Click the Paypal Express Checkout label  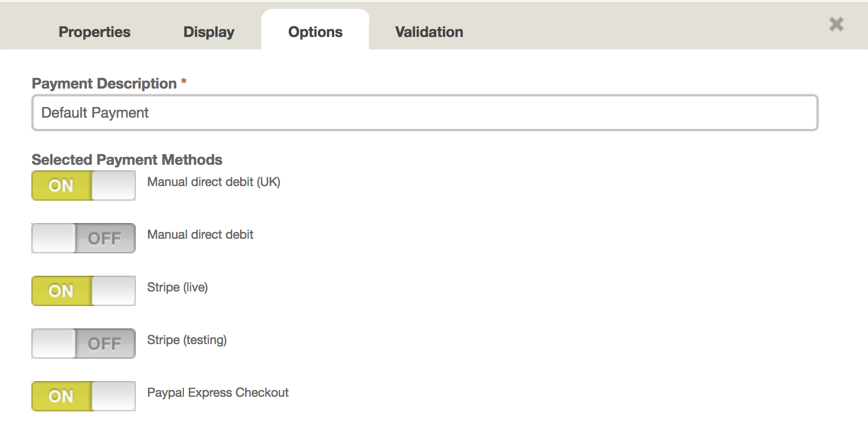[x=218, y=393]
